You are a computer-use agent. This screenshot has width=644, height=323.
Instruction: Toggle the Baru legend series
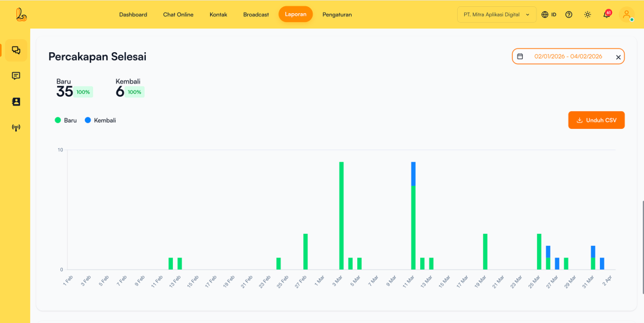click(66, 120)
